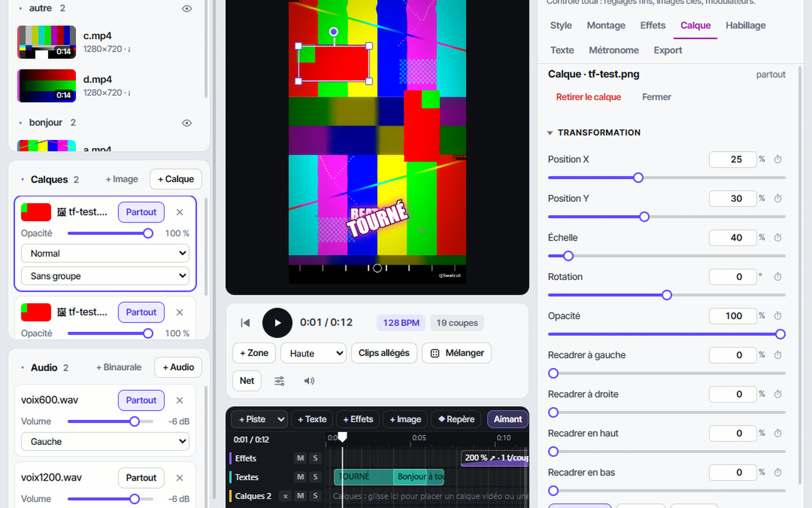
Task: Toggle the Aimant snapping button
Action: click(x=507, y=419)
